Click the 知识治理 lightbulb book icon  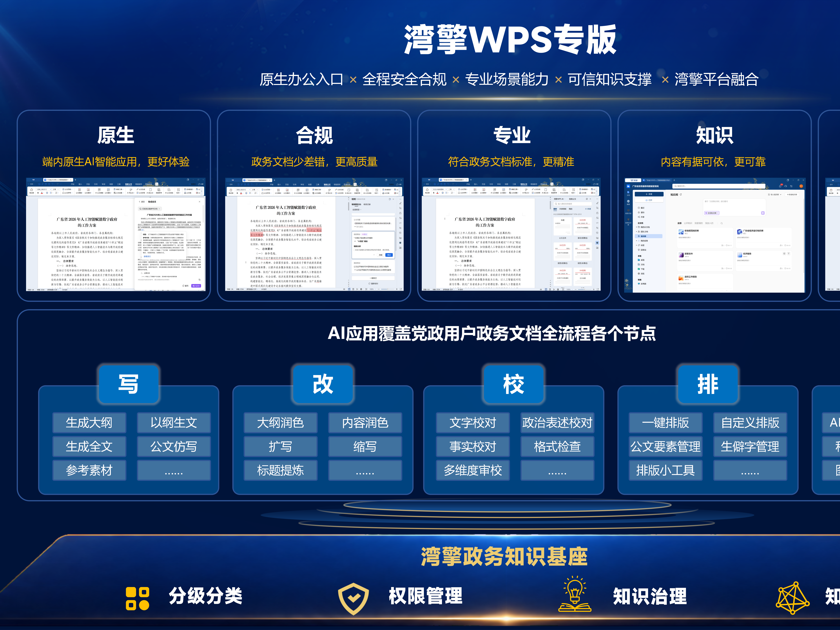[x=575, y=594]
